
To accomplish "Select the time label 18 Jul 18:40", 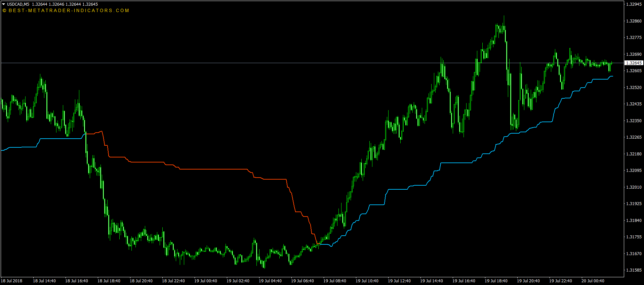I will (x=109, y=281).
